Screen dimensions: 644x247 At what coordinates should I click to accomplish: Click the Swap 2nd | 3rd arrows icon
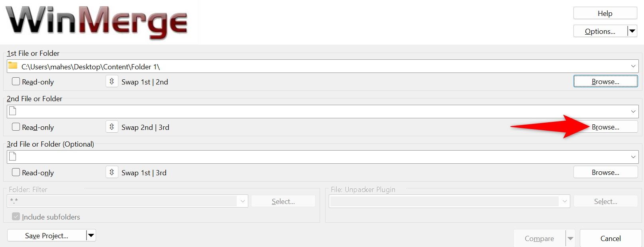pos(112,127)
